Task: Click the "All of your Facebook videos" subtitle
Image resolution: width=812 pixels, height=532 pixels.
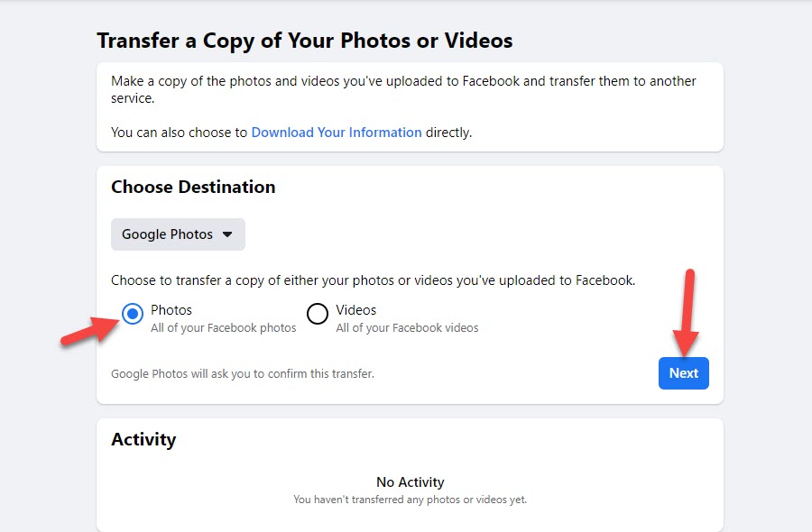Action: (x=407, y=328)
